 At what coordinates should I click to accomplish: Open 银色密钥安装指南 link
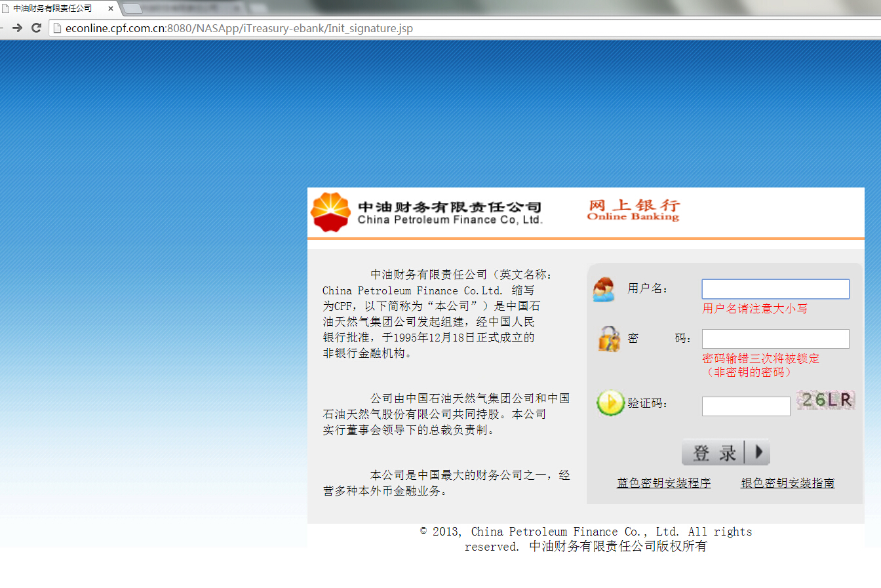(787, 483)
